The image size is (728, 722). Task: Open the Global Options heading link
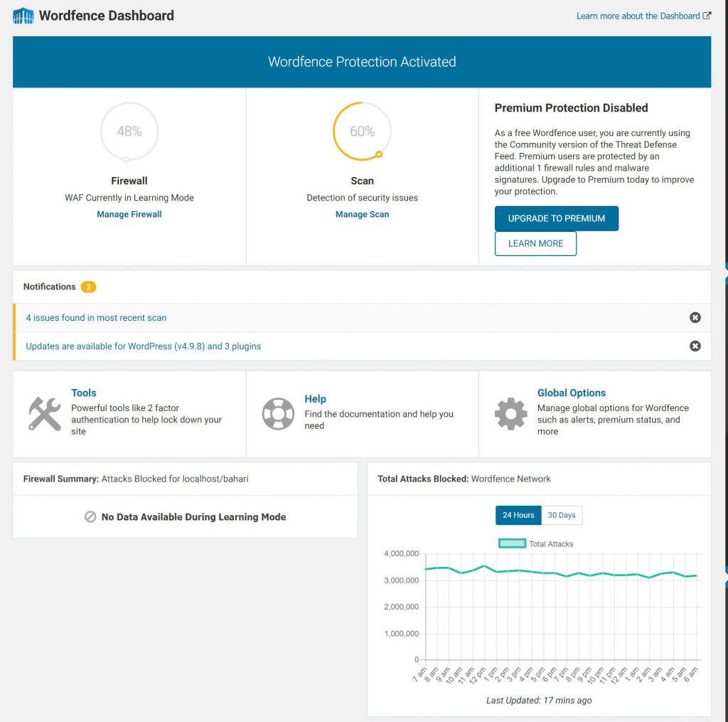tap(572, 393)
